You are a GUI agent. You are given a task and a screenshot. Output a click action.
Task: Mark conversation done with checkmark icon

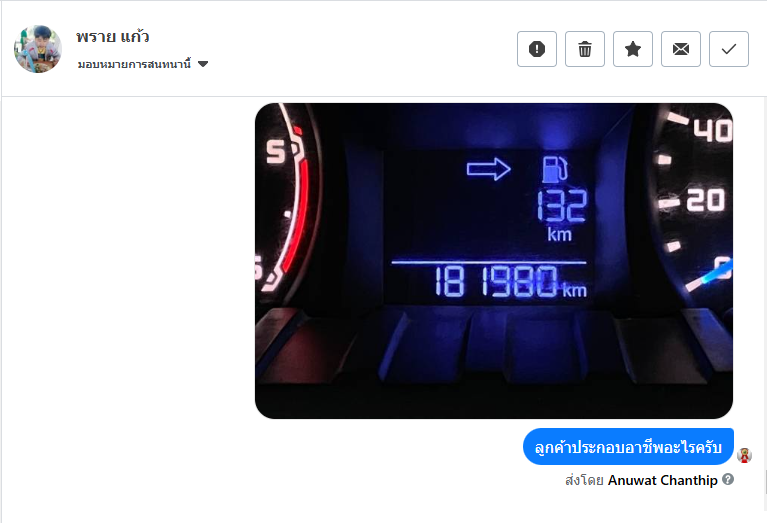pyautogui.click(x=728, y=49)
